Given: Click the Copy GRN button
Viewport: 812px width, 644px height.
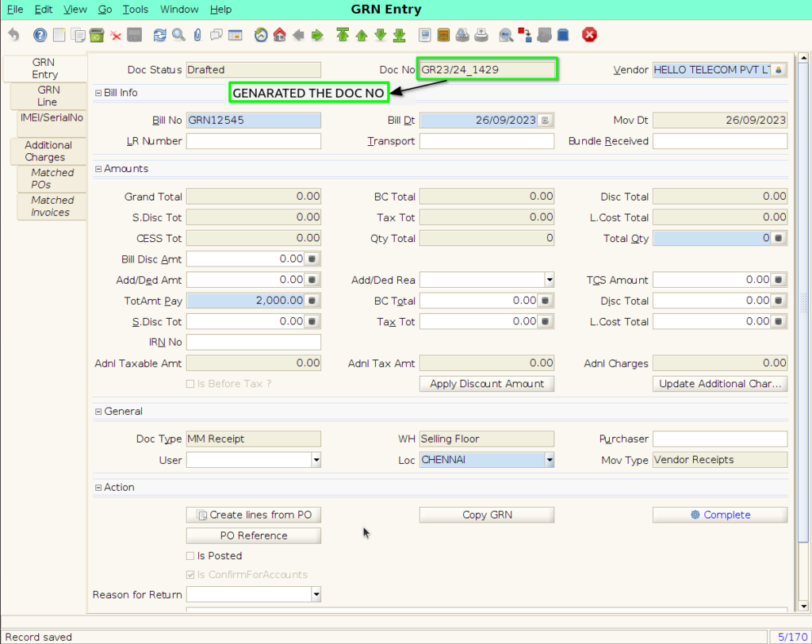Looking at the screenshot, I should [487, 515].
